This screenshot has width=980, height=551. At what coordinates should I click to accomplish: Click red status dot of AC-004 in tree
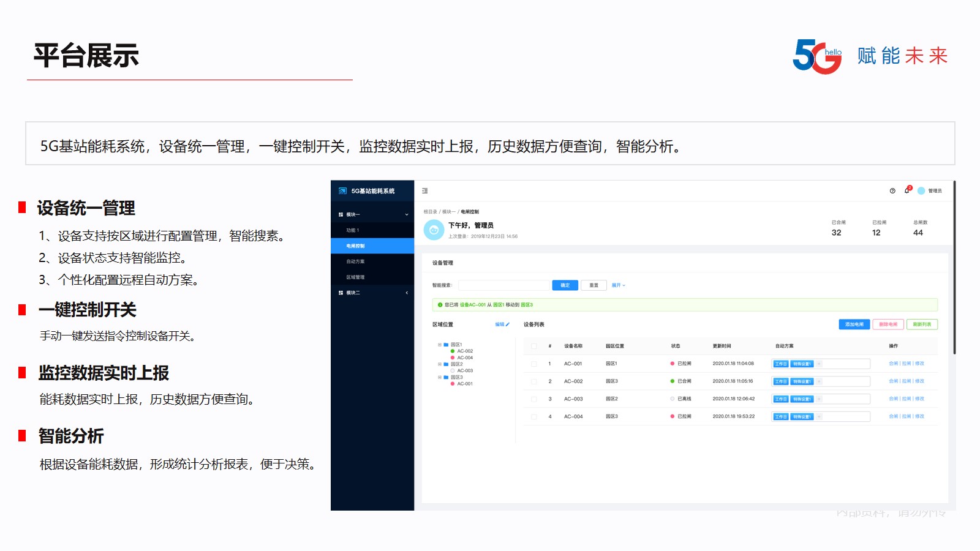click(453, 358)
